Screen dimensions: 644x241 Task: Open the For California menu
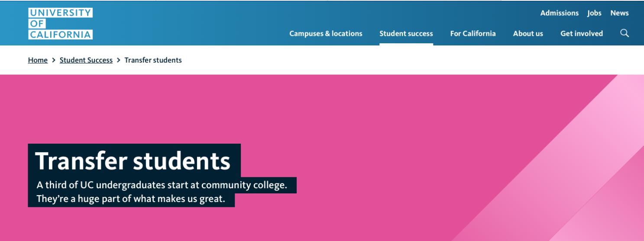click(473, 33)
